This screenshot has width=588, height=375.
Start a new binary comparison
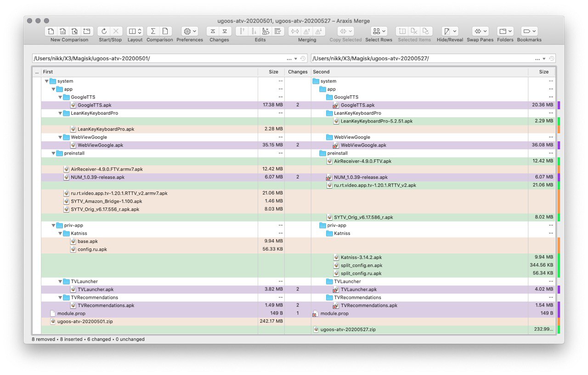[63, 31]
